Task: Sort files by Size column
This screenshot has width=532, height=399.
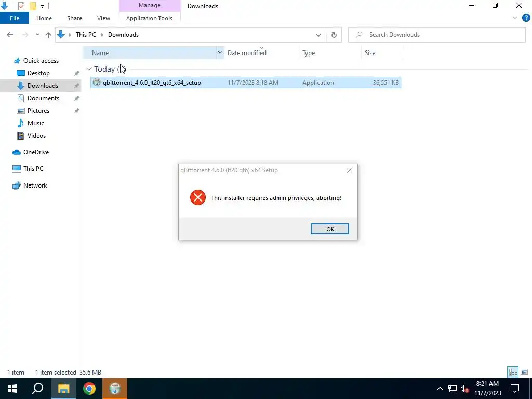Action: 382,53
